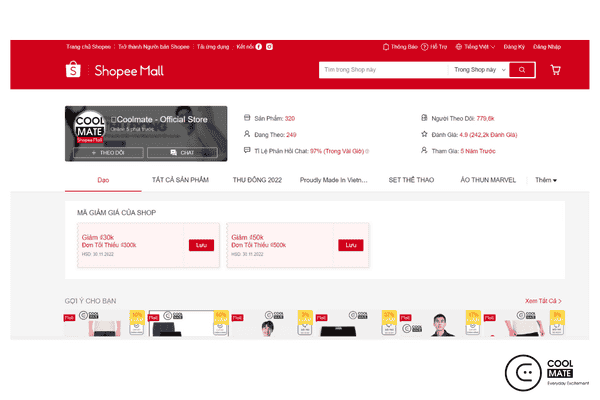Open Shopee's Instagram page icon
The image size is (600, 400).
pos(270,46)
